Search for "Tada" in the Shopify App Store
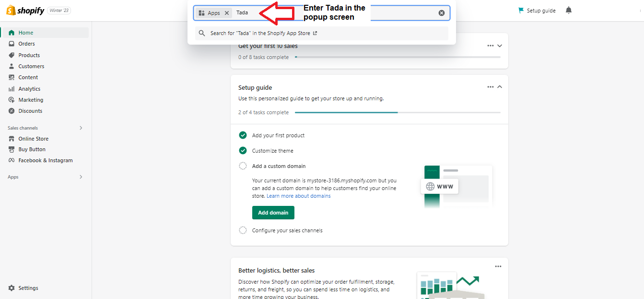Screen dimensions: 644x299 coord(322,34)
